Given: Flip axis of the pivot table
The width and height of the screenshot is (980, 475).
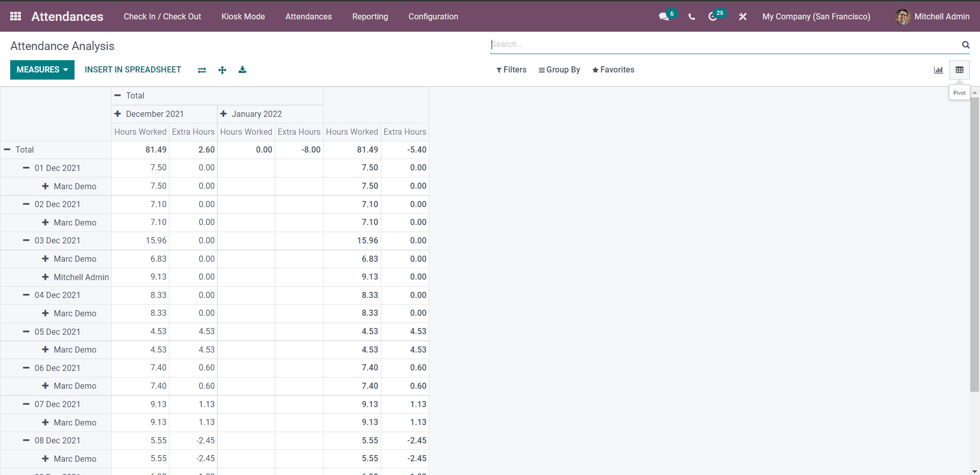Looking at the screenshot, I should [x=202, y=70].
